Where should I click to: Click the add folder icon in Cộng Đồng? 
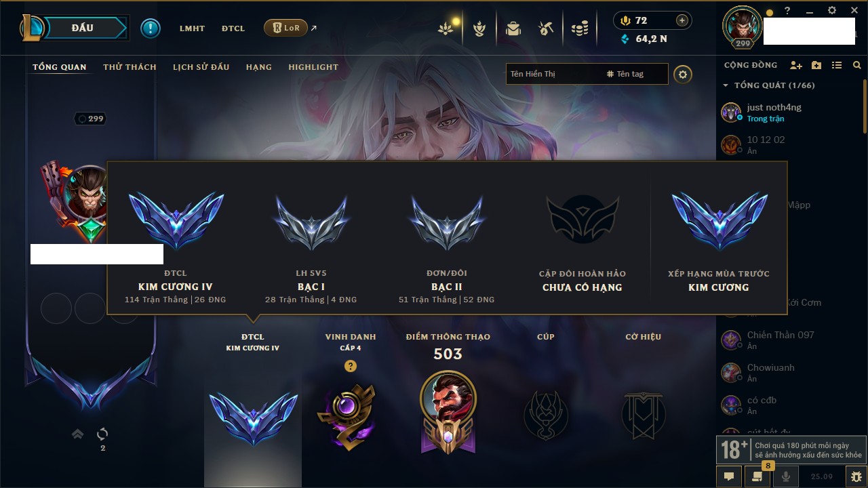click(x=816, y=65)
